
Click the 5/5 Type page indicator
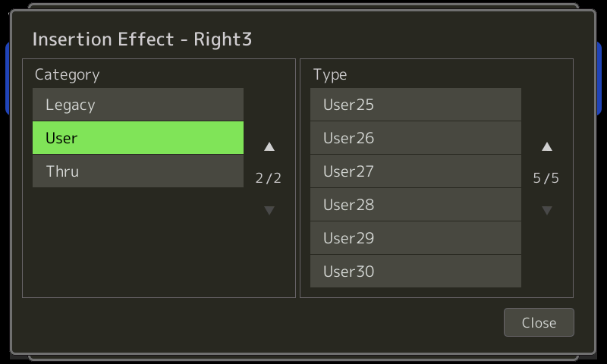[546, 178]
